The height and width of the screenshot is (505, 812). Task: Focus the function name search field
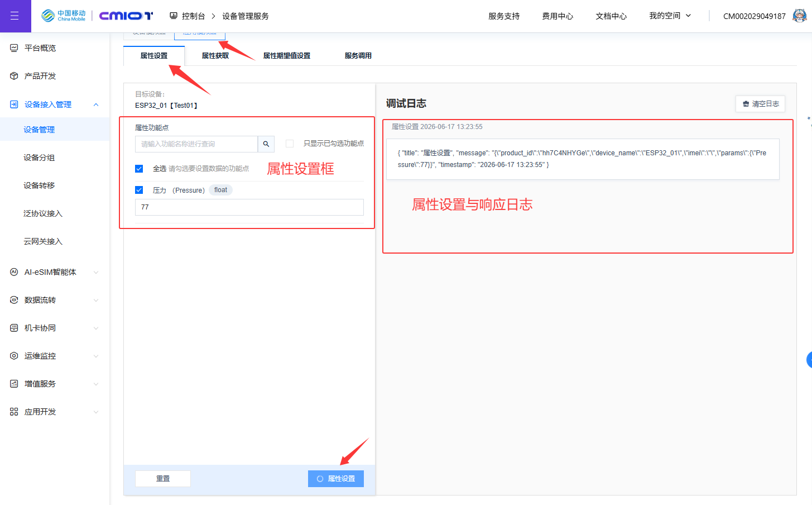click(x=196, y=144)
